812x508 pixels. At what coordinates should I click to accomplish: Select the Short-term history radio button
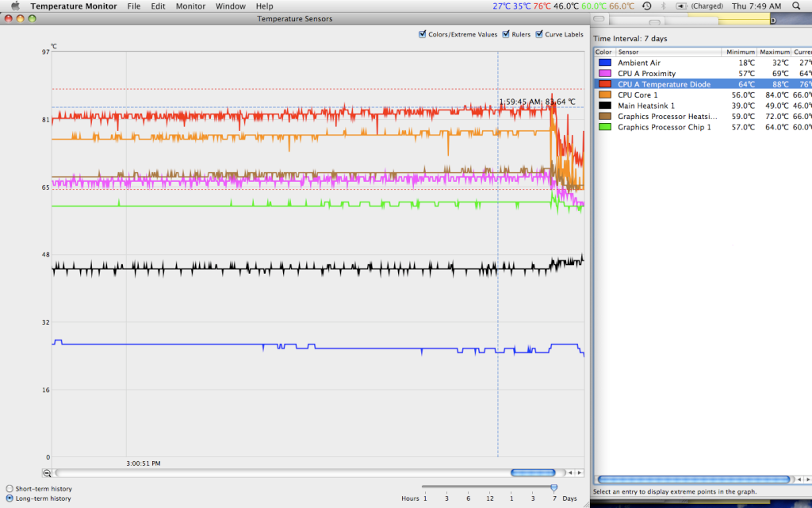pos(10,488)
